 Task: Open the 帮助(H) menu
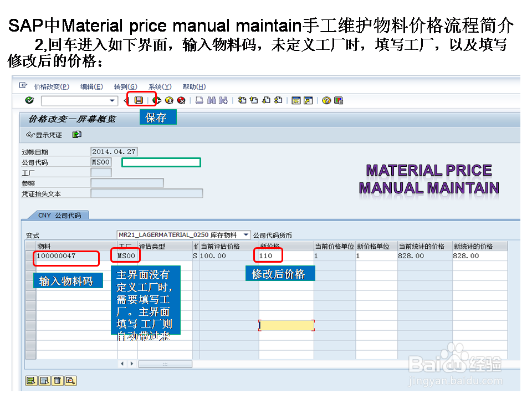[x=194, y=87]
